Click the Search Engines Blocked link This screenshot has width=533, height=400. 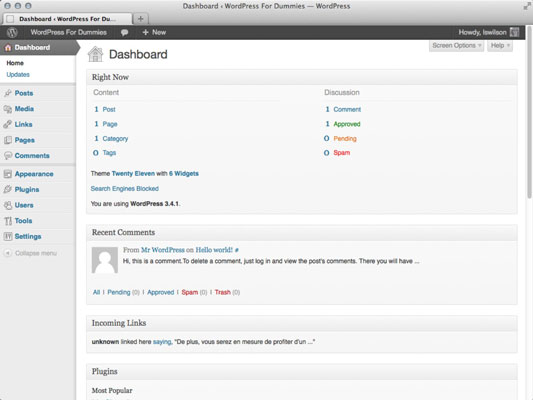point(124,189)
